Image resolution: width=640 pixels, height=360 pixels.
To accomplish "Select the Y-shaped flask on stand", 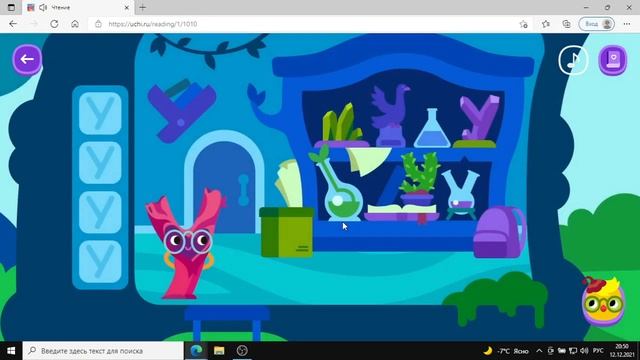I will pyautogui.click(x=460, y=195).
